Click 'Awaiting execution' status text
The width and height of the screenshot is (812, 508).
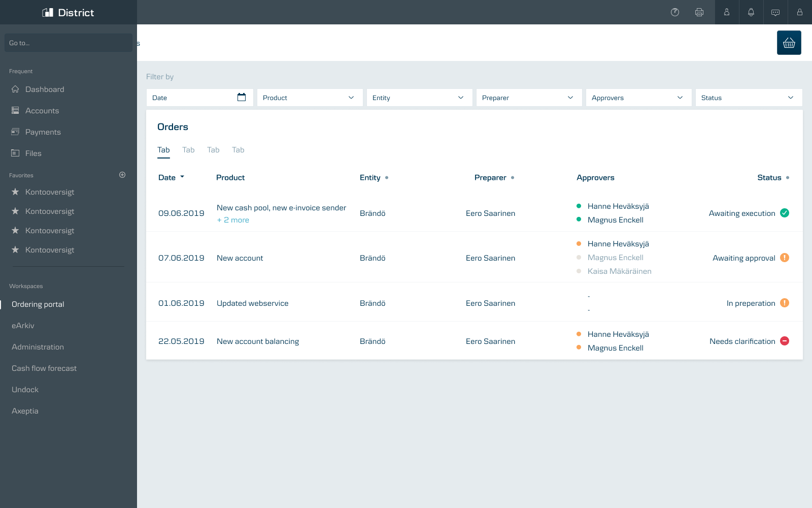(742, 213)
